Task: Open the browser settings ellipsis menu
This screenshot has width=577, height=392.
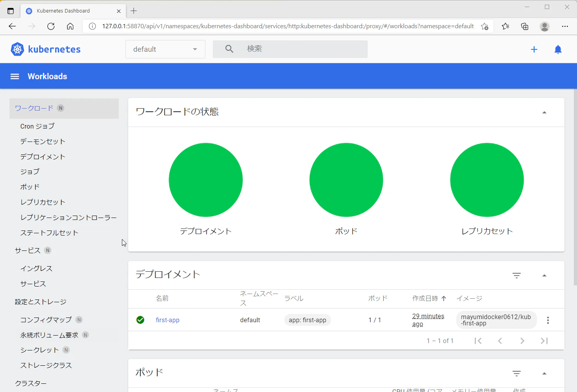Action: click(x=565, y=26)
